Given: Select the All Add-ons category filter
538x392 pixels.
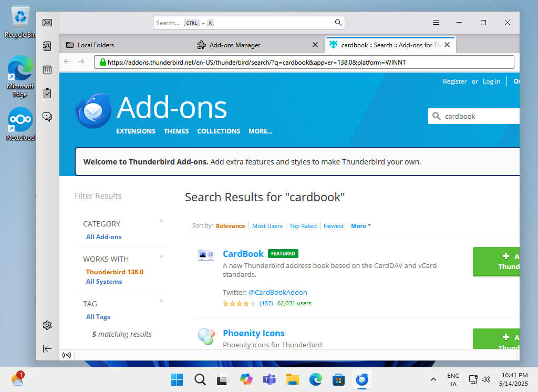Looking at the screenshot, I should (x=104, y=236).
